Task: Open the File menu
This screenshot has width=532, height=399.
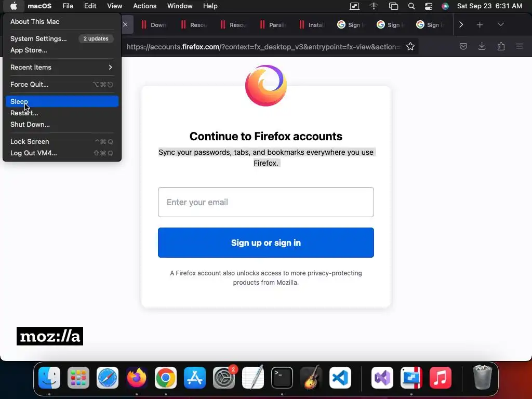Action: [x=68, y=6]
